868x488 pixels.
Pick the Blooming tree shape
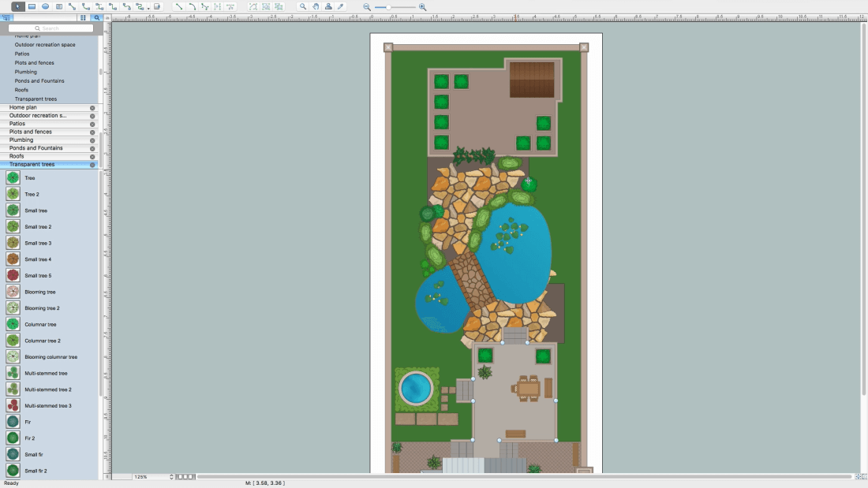pyautogui.click(x=40, y=292)
